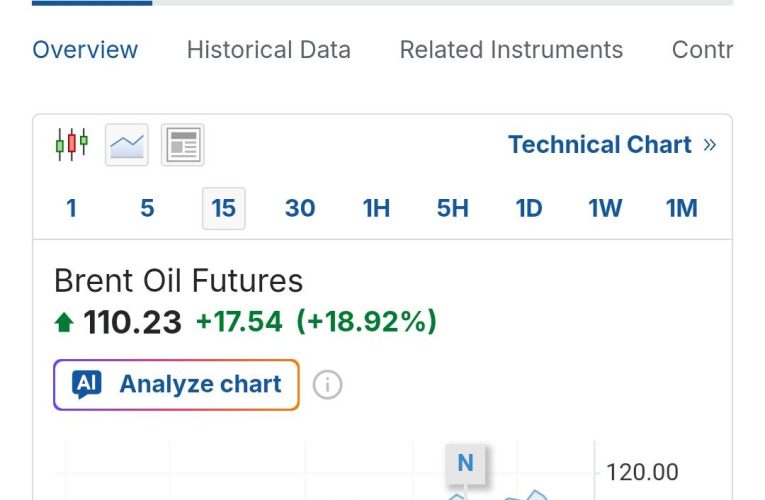The image size is (765, 500).
Task: Open the Related Instruments tab
Action: (x=511, y=50)
